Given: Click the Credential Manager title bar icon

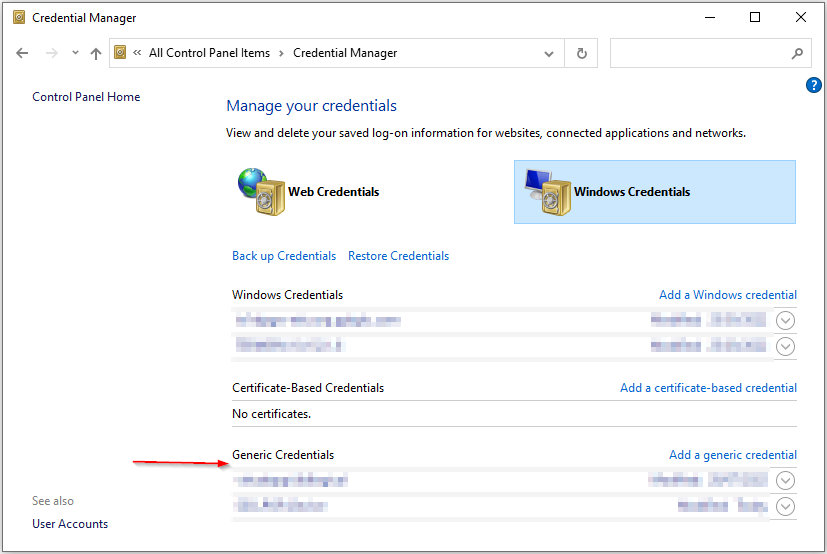Looking at the screenshot, I should 19,17.
